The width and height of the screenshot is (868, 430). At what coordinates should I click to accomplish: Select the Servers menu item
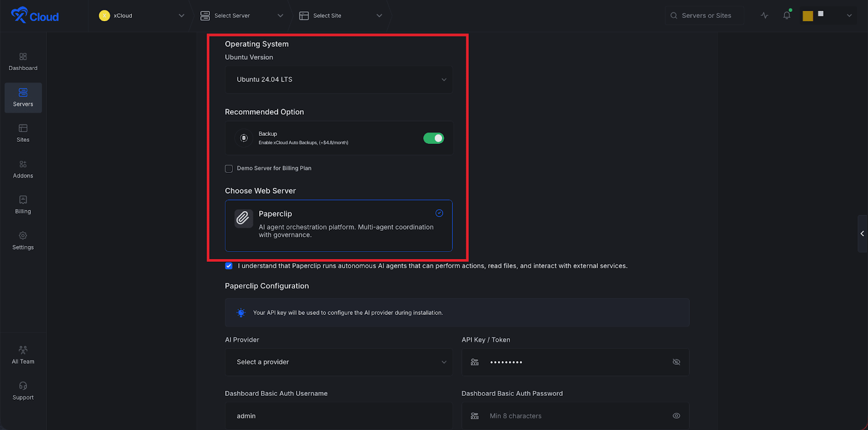point(23,98)
